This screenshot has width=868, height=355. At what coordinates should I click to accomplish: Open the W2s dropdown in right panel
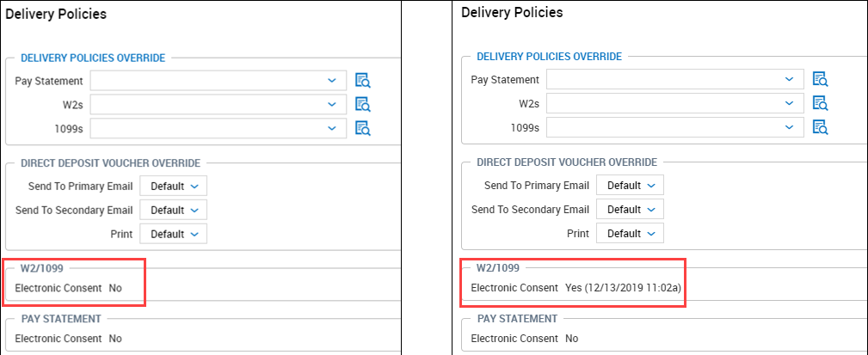click(675, 103)
